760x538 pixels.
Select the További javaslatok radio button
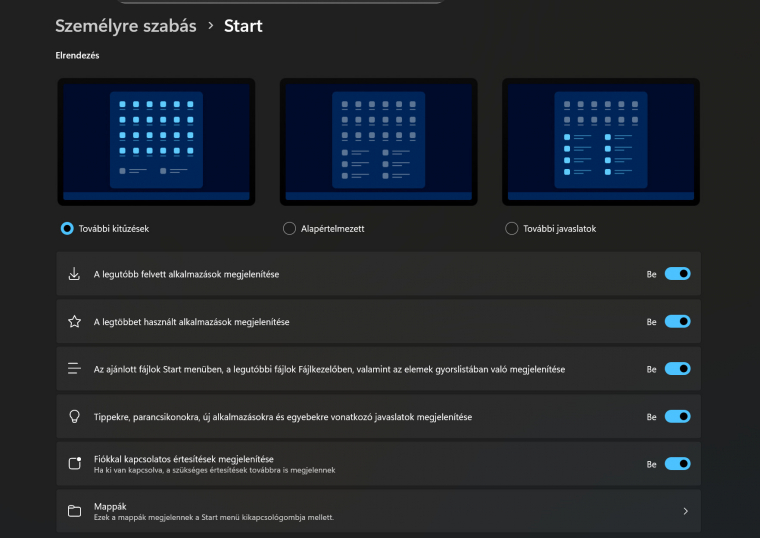512,229
